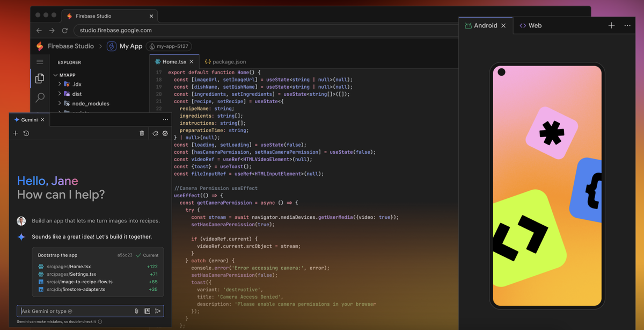Close the Gemini tab
The width and height of the screenshot is (644, 330).
(43, 120)
